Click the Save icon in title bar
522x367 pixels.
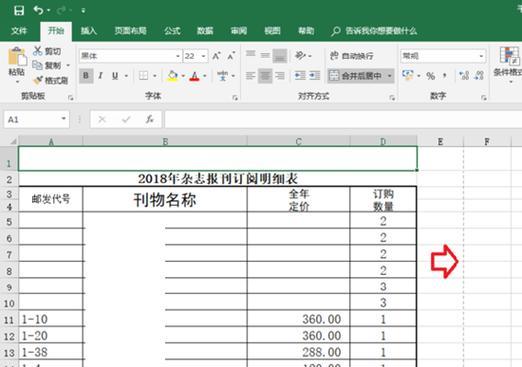coord(19,10)
